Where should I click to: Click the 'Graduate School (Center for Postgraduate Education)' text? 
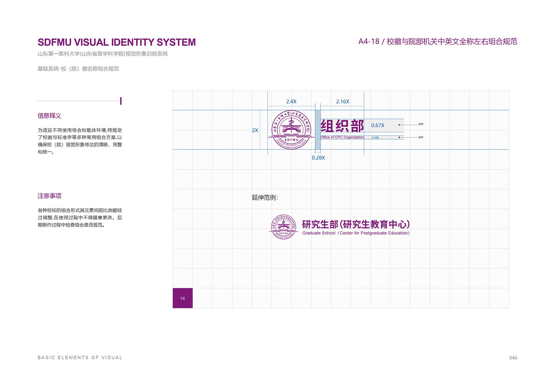[x=356, y=233]
